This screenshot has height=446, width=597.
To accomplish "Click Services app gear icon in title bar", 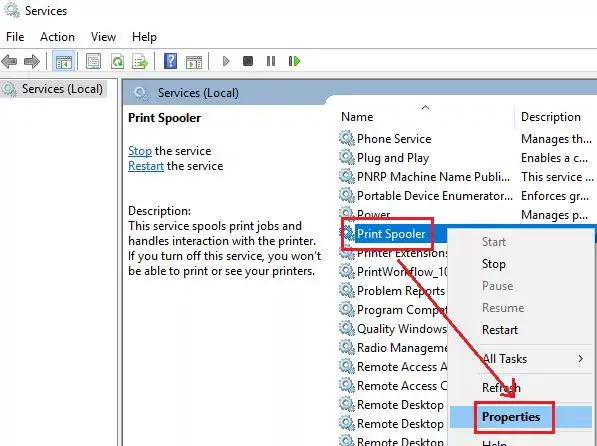I will (12, 10).
